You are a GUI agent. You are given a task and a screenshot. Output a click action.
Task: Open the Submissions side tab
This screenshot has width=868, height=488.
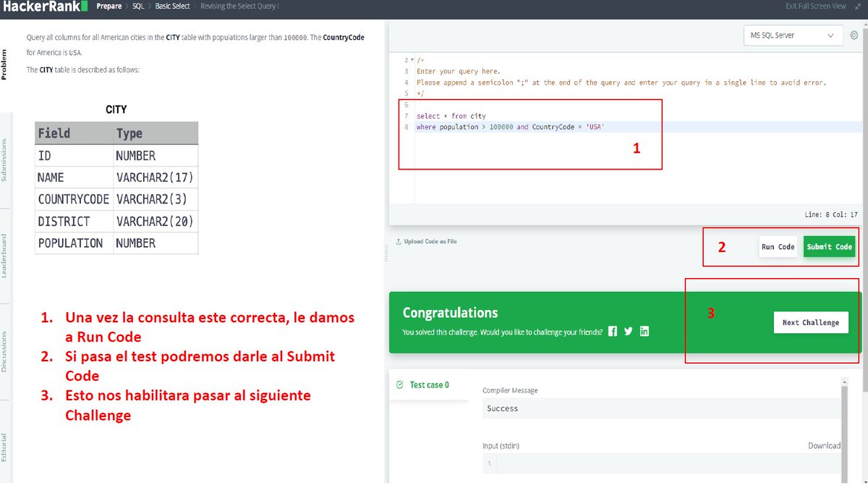pyautogui.click(x=5, y=160)
